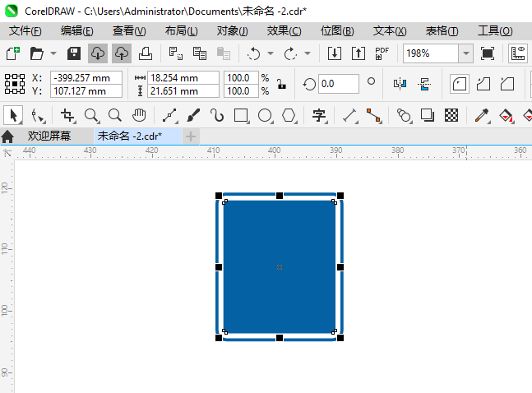
Task: Paste with the clipboard Paste icon
Action: click(224, 53)
